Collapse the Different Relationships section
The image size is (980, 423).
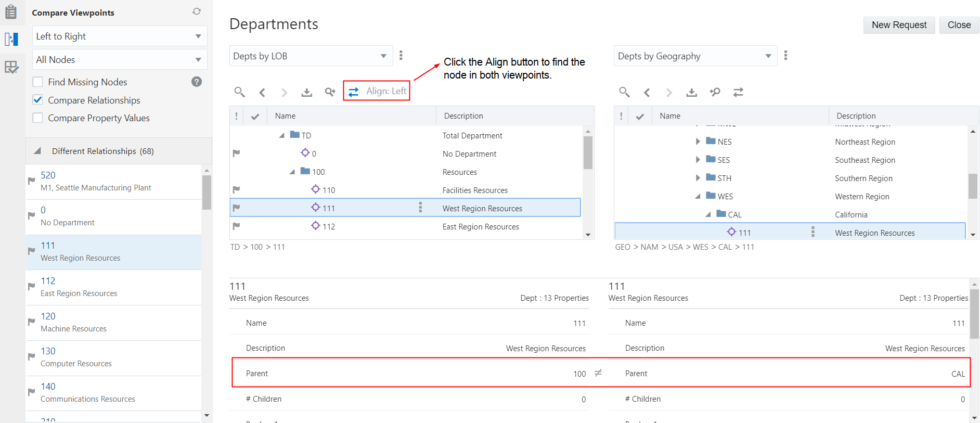[37, 151]
